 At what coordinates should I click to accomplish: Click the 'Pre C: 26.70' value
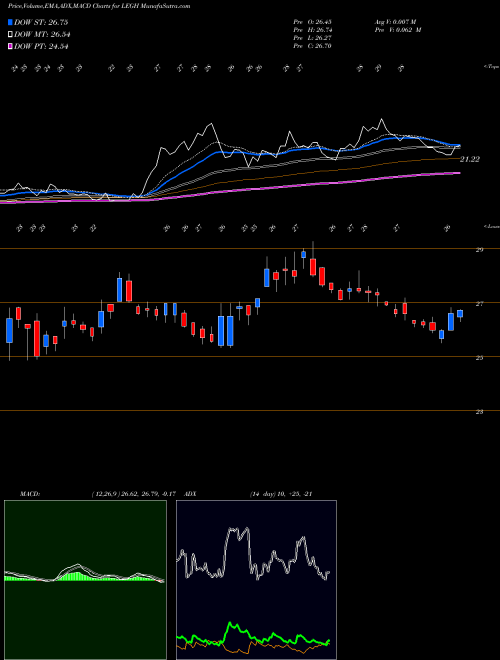coord(312,46)
